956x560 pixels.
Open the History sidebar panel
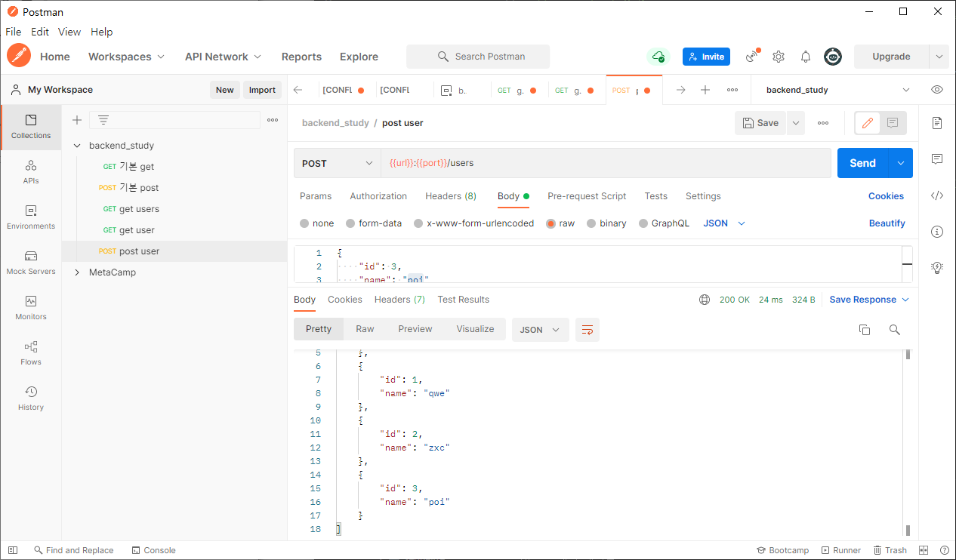(31, 398)
